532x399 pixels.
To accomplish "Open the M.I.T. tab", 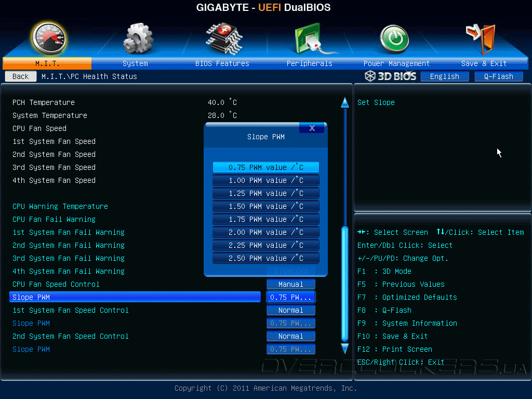I will [47, 63].
